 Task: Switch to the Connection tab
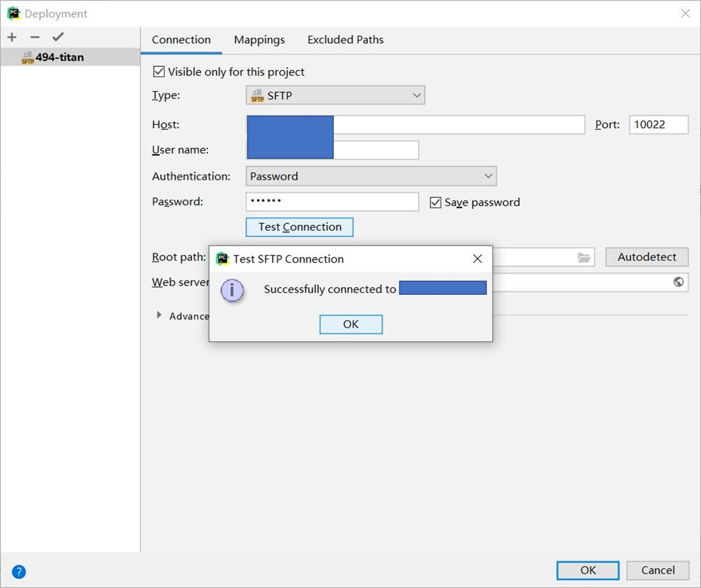click(x=181, y=40)
